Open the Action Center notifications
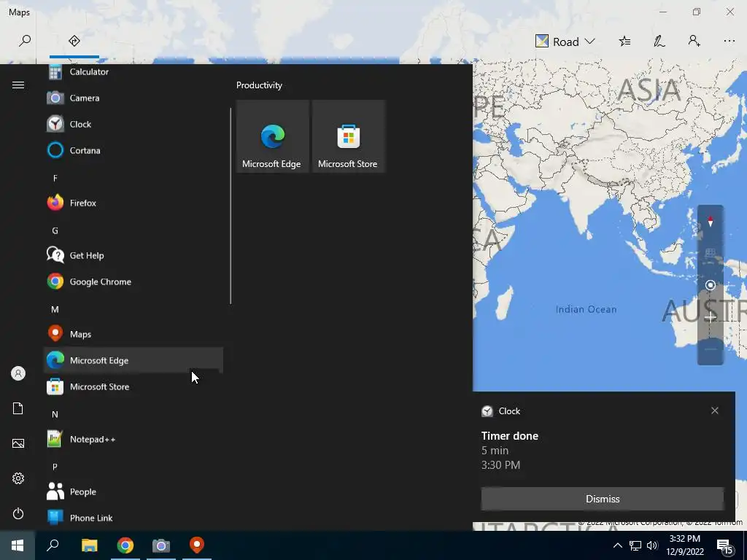This screenshot has height=560, width=747. [724, 545]
